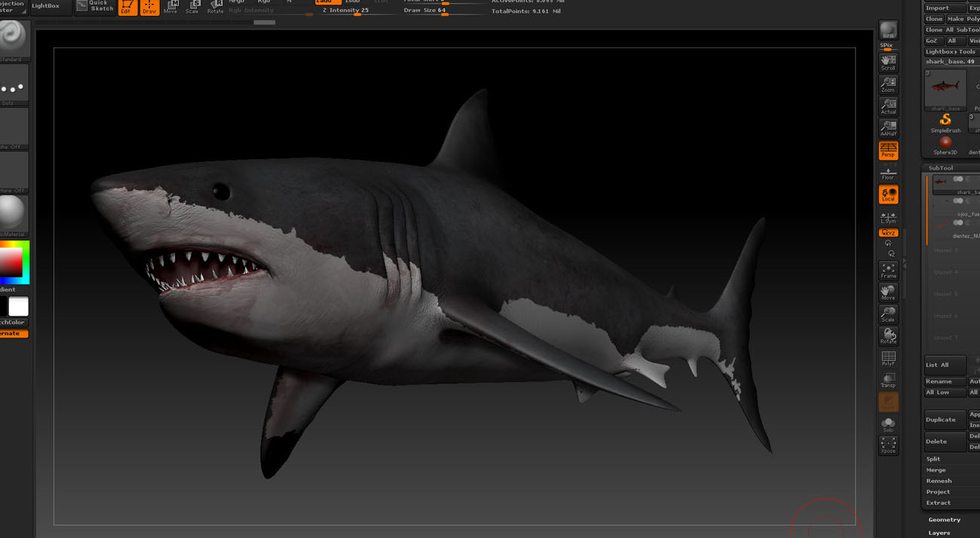
Task: Click the Clone tool button
Action: 934,19
